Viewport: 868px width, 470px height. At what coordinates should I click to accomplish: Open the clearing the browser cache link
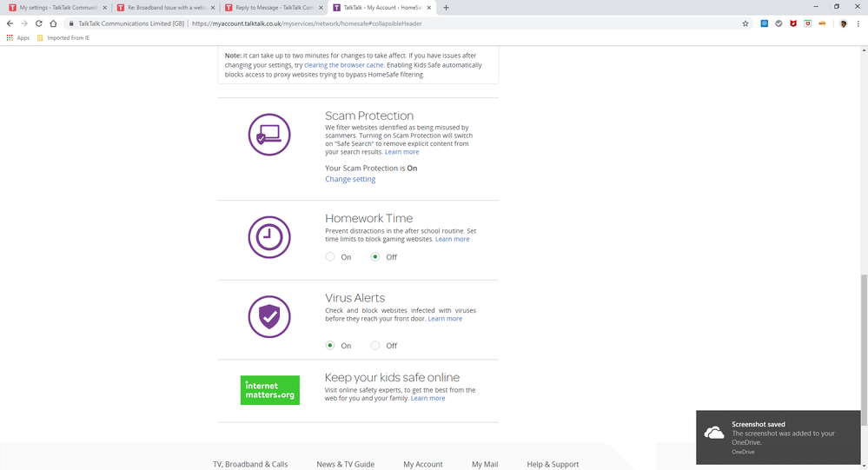click(x=344, y=65)
